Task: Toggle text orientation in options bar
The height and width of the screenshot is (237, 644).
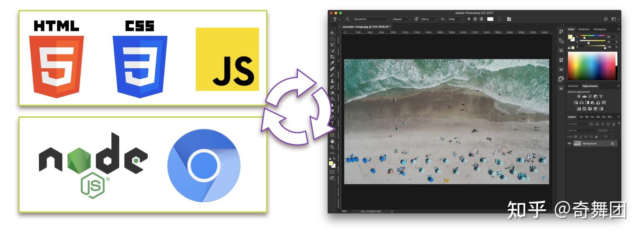Action: click(x=346, y=19)
